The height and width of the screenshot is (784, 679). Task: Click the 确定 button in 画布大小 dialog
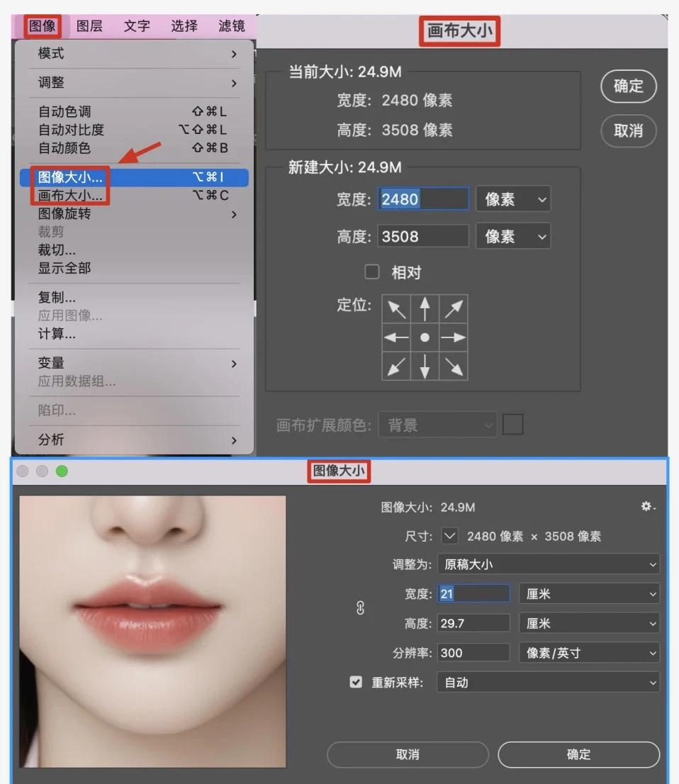pyautogui.click(x=628, y=86)
